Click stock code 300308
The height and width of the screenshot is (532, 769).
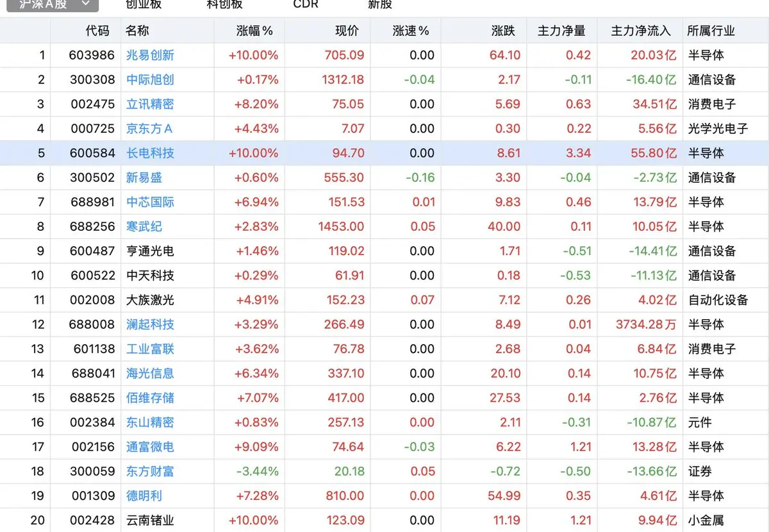point(92,79)
